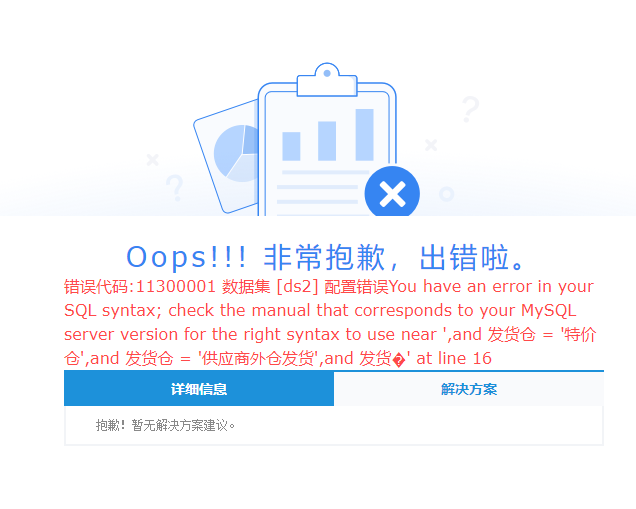Click the tallest bar in chart illustration
Image resolution: width=636 pixels, height=509 pixels.
coord(365,135)
